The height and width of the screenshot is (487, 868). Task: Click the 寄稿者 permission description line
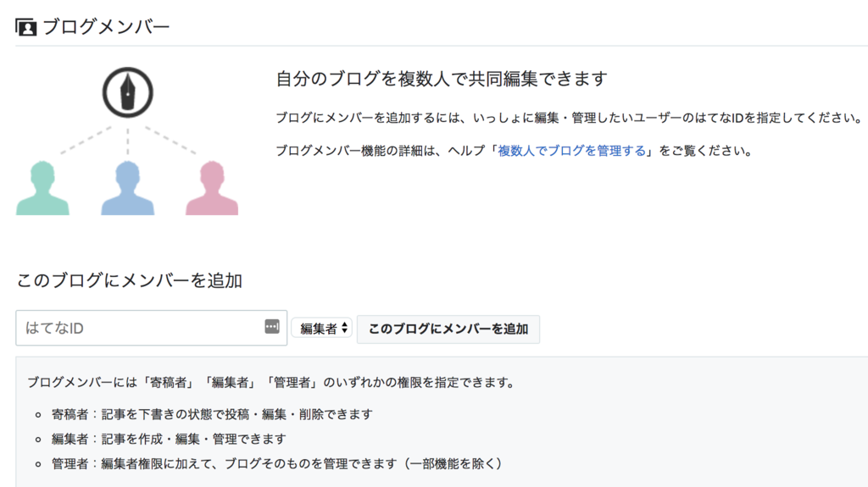coord(212,414)
